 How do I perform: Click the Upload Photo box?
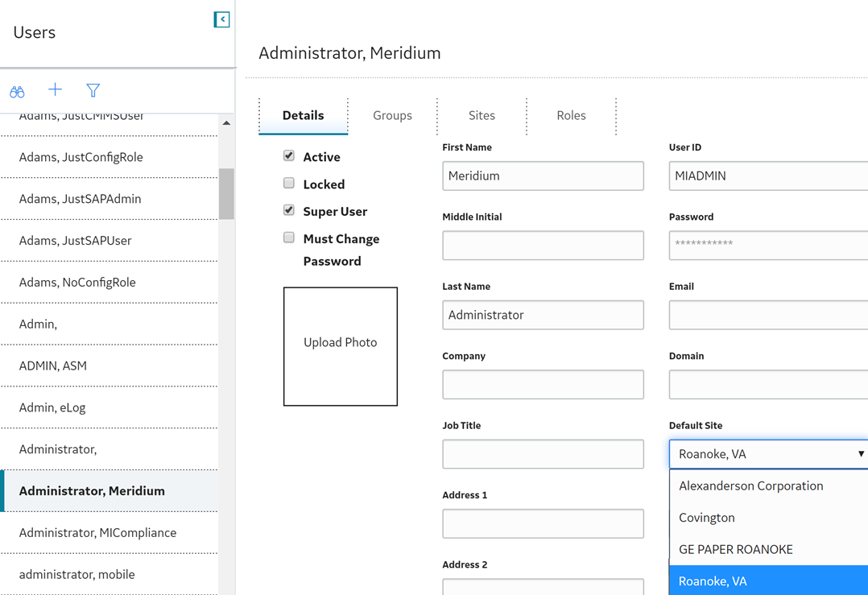tap(341, 346)
